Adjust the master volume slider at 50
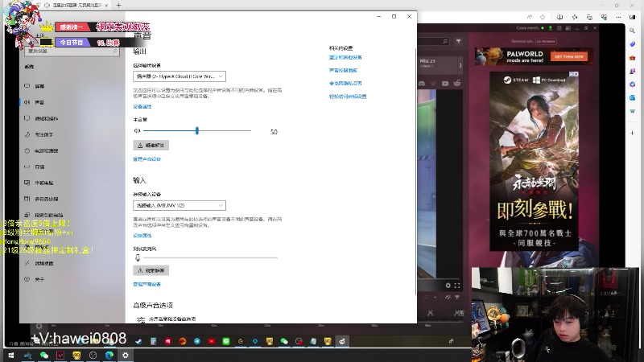The image size is (644, 362). [x=197, y=130]
